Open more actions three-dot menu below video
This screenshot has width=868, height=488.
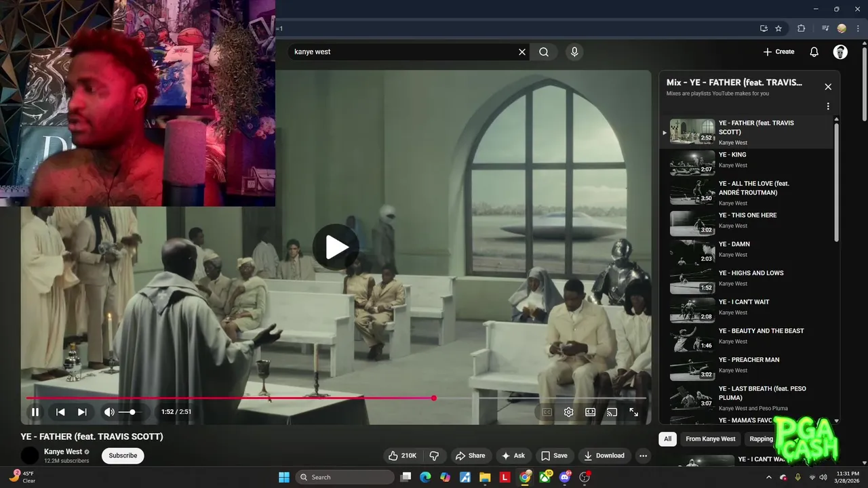tap(644, 455)
